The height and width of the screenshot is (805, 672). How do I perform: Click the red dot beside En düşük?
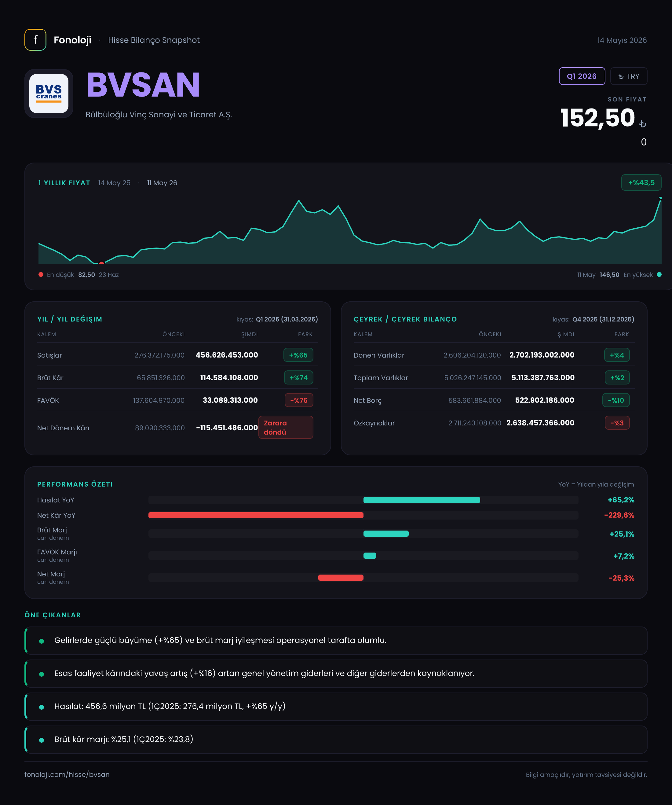[41, 274]
